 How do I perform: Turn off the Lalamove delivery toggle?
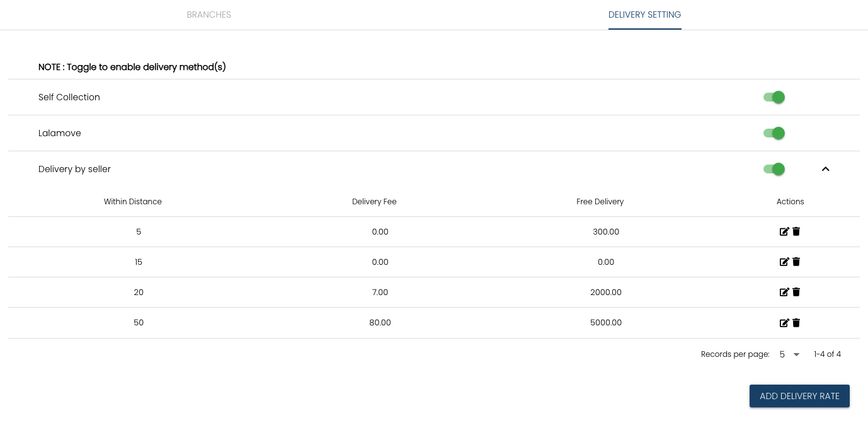(774, 133)
